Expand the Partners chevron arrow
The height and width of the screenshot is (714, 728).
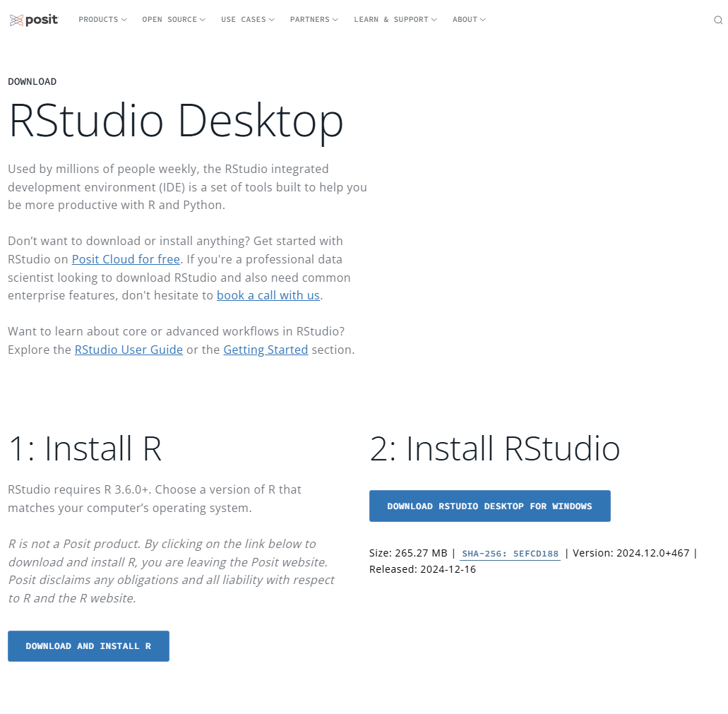335,20
